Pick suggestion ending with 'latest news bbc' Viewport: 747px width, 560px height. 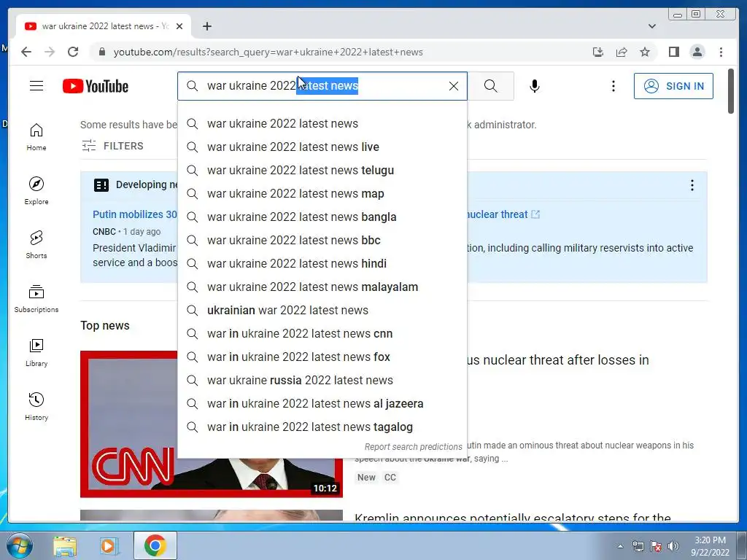(322, 240)
